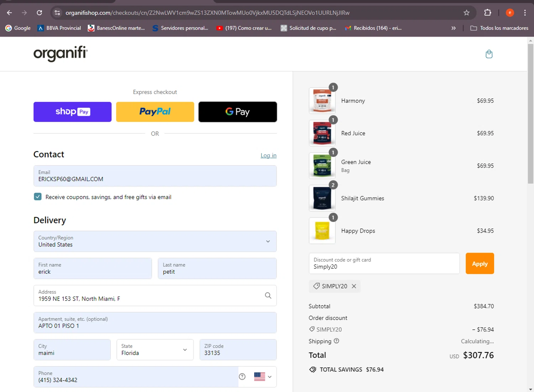Screen dimensions: 534x392
Task: Open the Chrome three-dot menu
Action: click(x=525, y=13)
